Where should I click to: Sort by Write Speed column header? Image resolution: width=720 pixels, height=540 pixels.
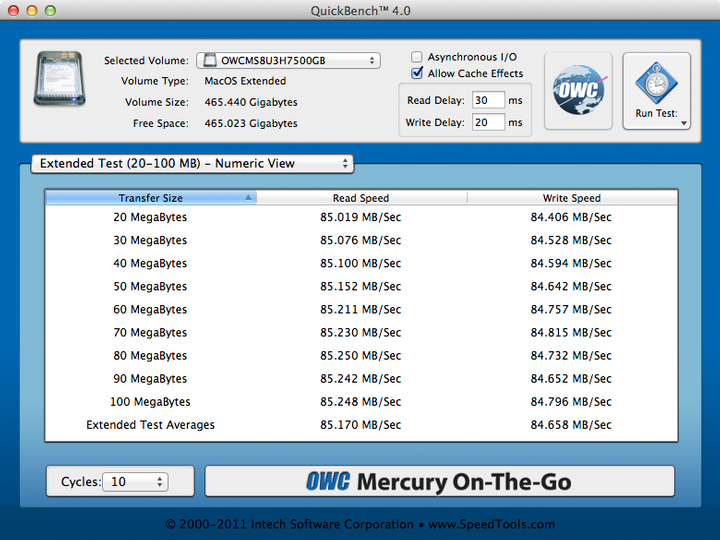tap(571, 198)
